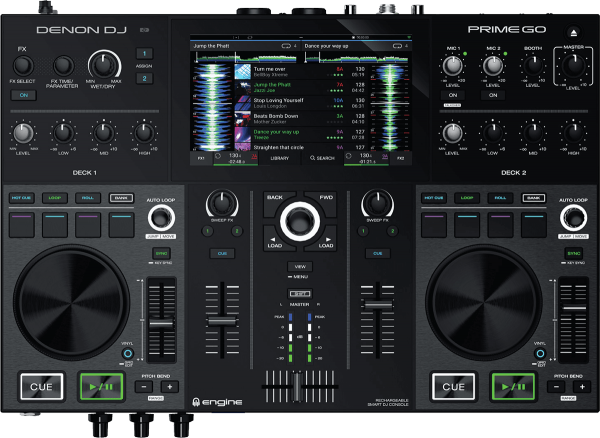Tap the BACK button

[277, 200]
